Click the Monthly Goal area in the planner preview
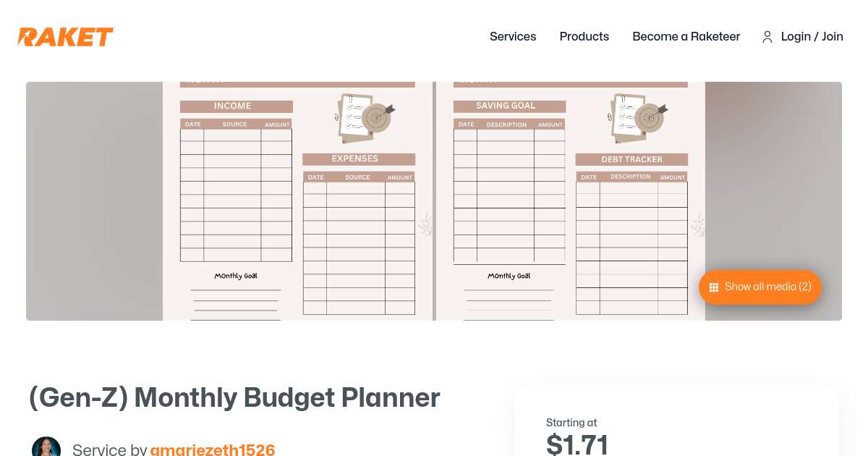868x456 pixels. pos(235,276)
